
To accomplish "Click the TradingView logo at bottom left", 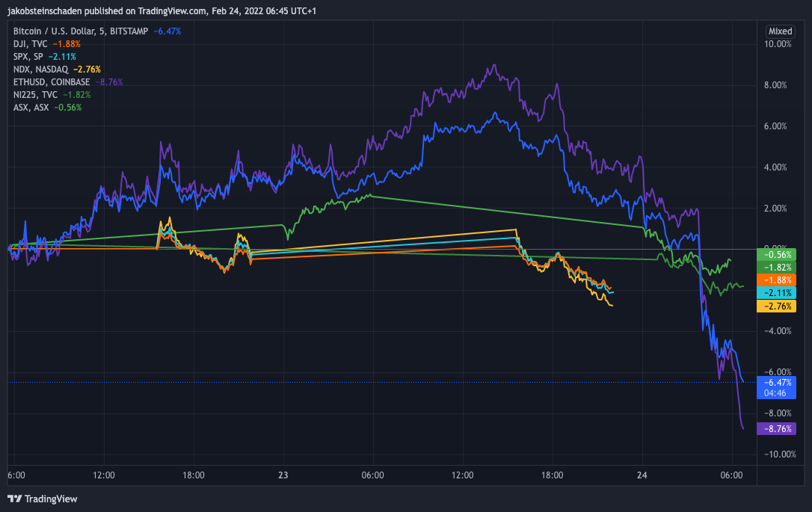I will tap(43, 499).
